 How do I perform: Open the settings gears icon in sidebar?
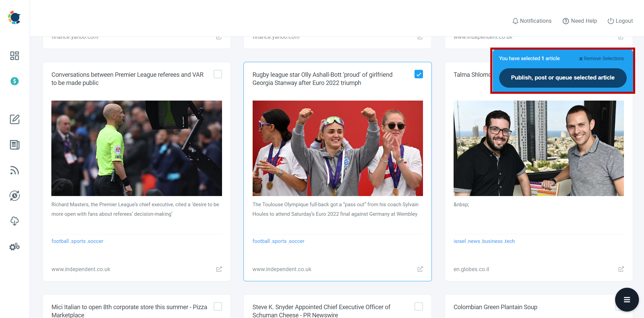[15, 247]
